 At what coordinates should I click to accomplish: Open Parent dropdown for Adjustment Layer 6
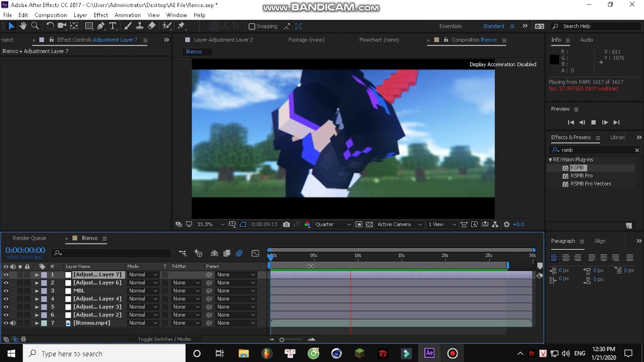(x=236, y=283)
